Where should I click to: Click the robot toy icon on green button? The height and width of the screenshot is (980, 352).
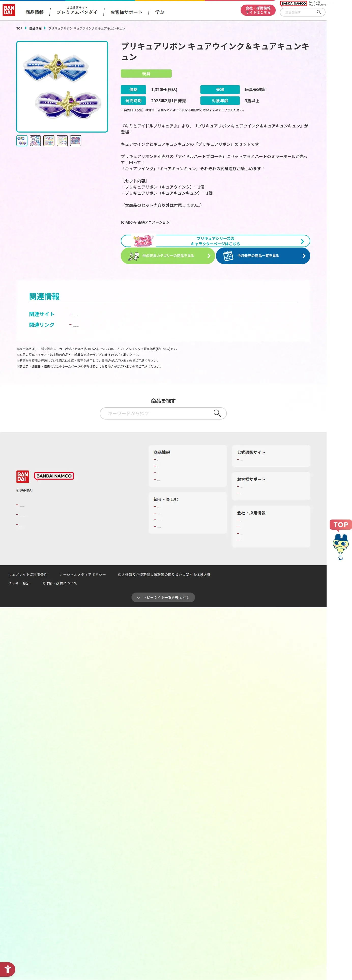click(x=133, y=256)
